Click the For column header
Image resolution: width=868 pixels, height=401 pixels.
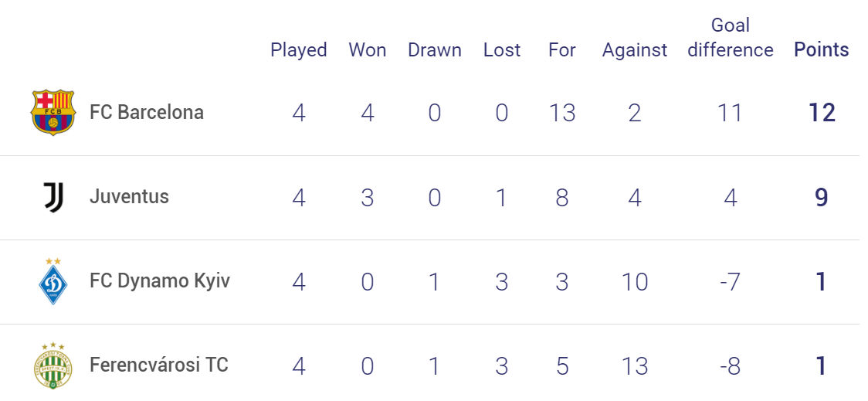(562, 50)
